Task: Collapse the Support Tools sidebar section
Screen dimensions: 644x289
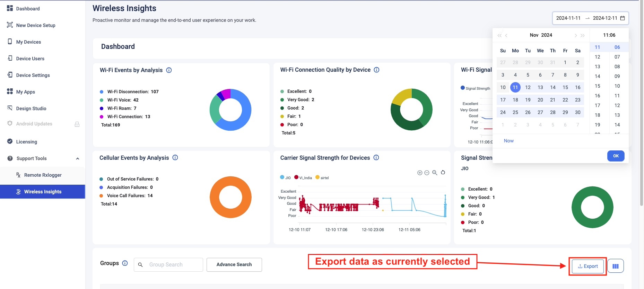Action: click(78, 158)
